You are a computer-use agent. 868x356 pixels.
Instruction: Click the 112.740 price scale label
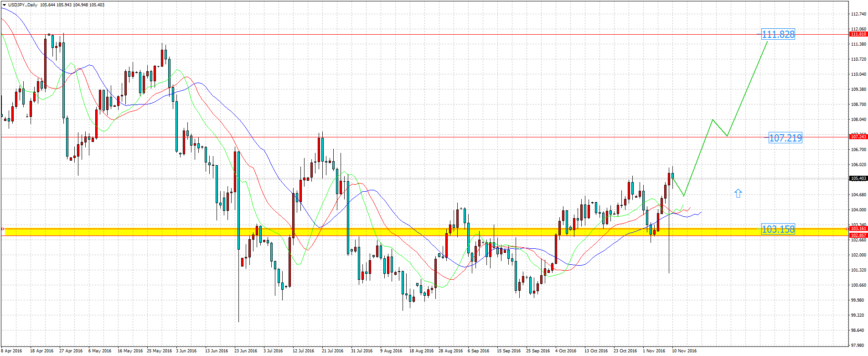[858, 14]
